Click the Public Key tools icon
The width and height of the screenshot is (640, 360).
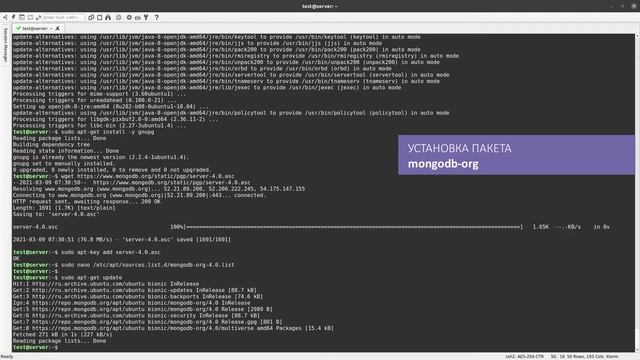click(146, 18)
